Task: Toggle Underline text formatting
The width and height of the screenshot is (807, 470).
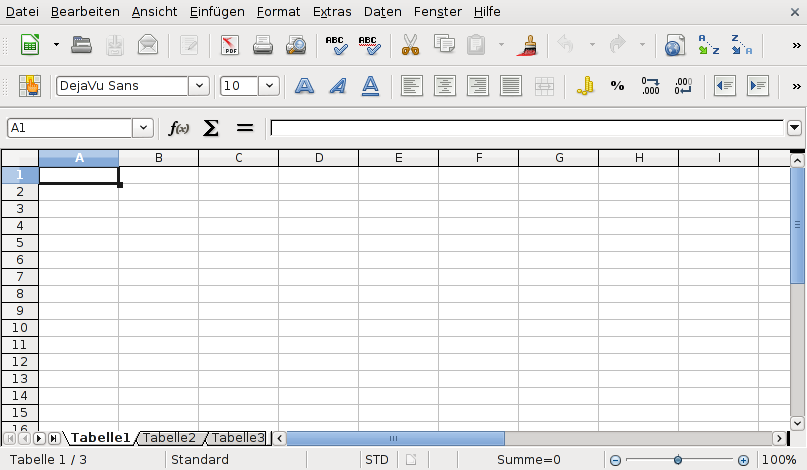Action: 370,86
